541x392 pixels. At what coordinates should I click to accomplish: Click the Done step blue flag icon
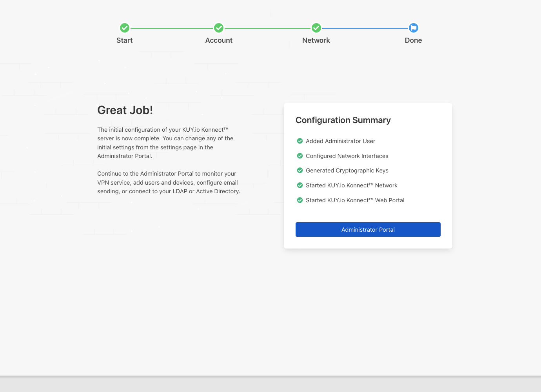point(414,28)
